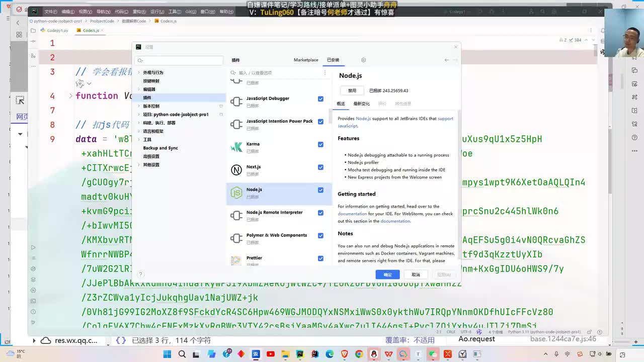This screenshot has width=644, height=362.
Task: Click the Node.js plugin logo icon
Action: click(x=236, y=193)
